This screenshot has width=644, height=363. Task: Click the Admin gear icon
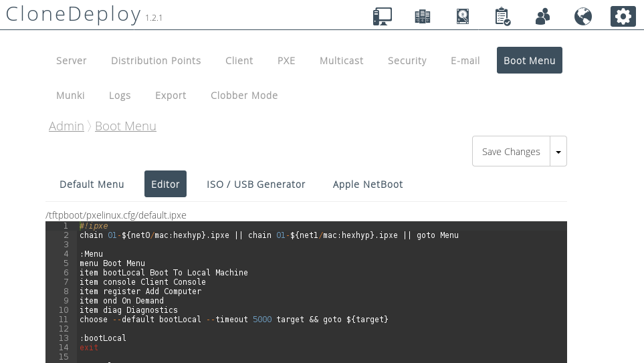(x=623, y=16)
